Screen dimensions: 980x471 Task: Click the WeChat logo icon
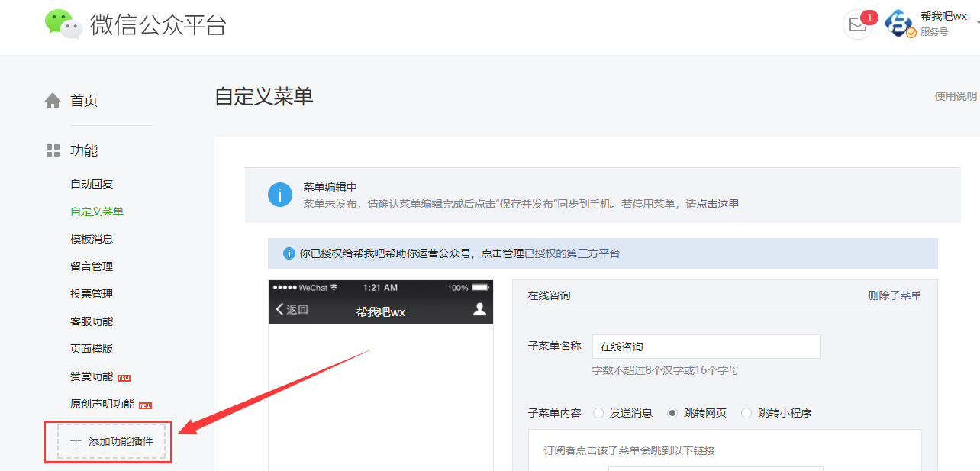[63, 24]
